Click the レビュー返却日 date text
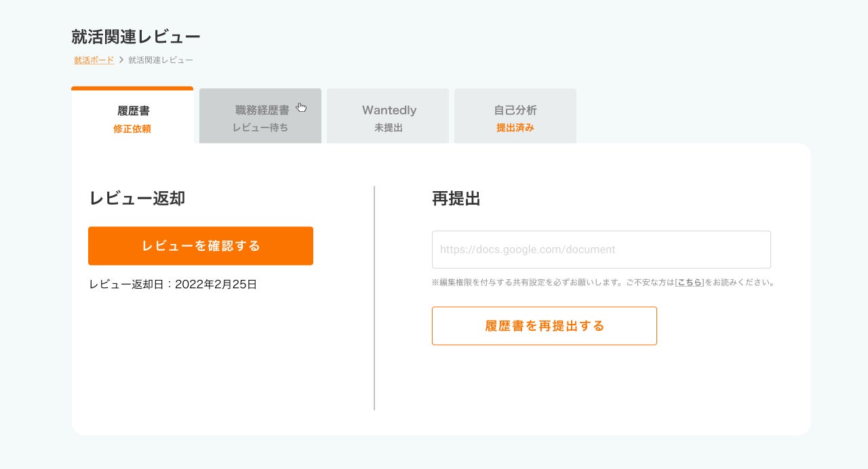Image resolution: width=868 pixels, height=469 pixels. click(x=173, y=285)
